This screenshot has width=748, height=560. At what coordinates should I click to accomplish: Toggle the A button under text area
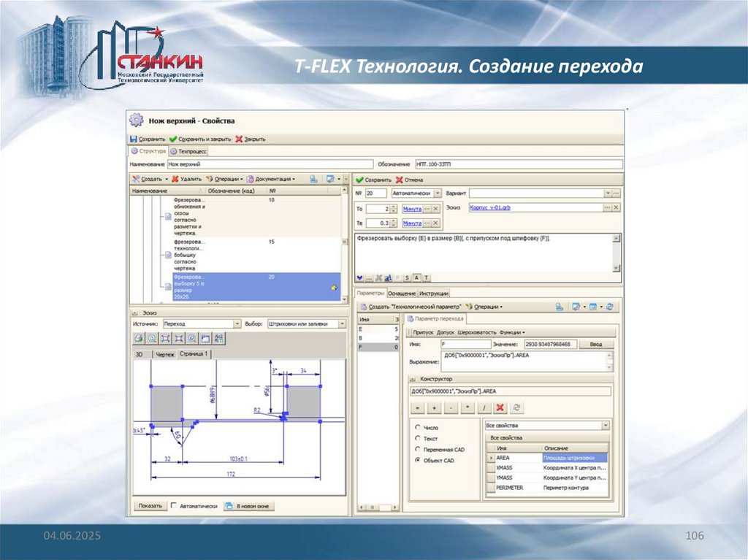pyautogui.click(x=416, y=277)
